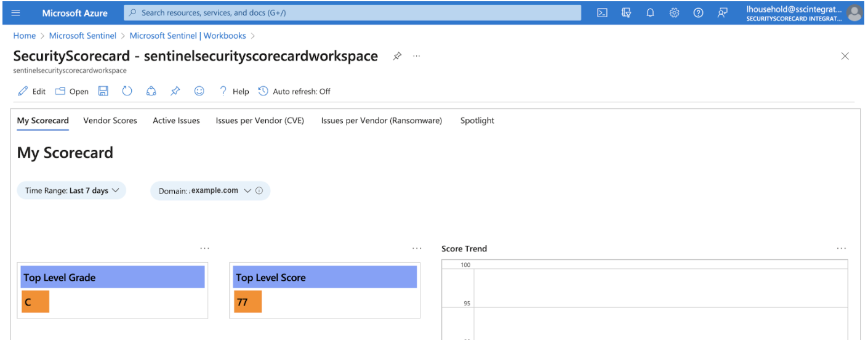Open Cloud Shell from top bar

[x=603, y=12]
